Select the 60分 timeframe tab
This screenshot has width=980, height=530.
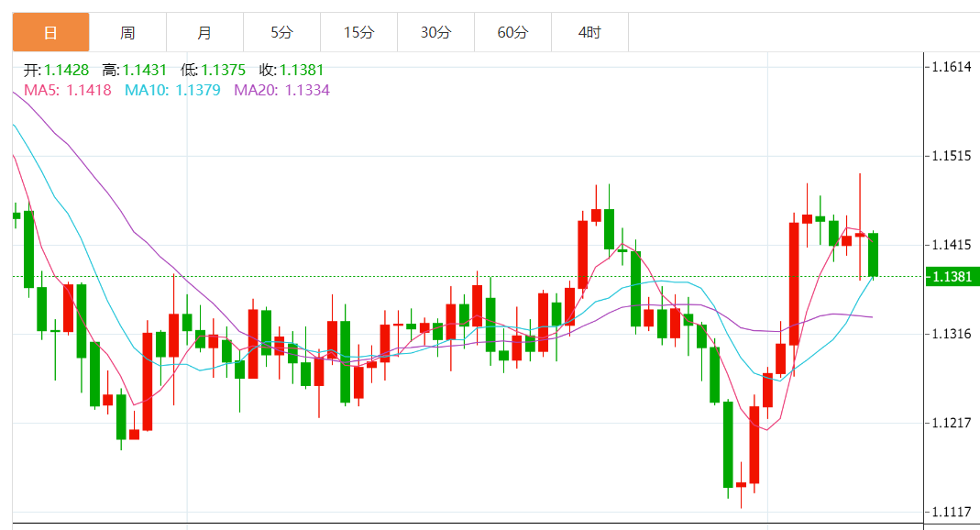coord(512,33)
